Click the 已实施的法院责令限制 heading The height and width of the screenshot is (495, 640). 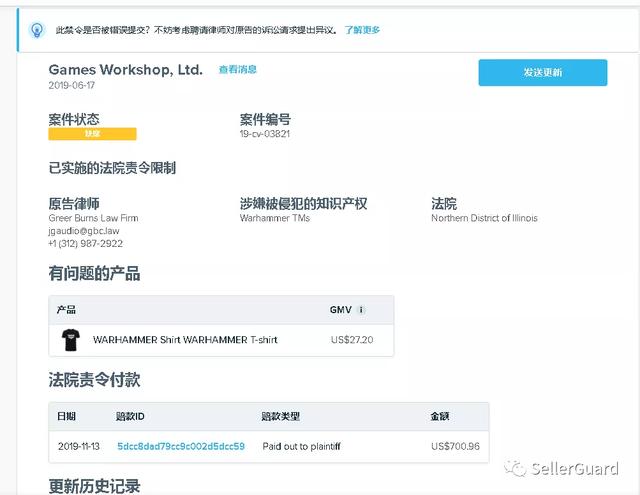click(x=112, y=168)
